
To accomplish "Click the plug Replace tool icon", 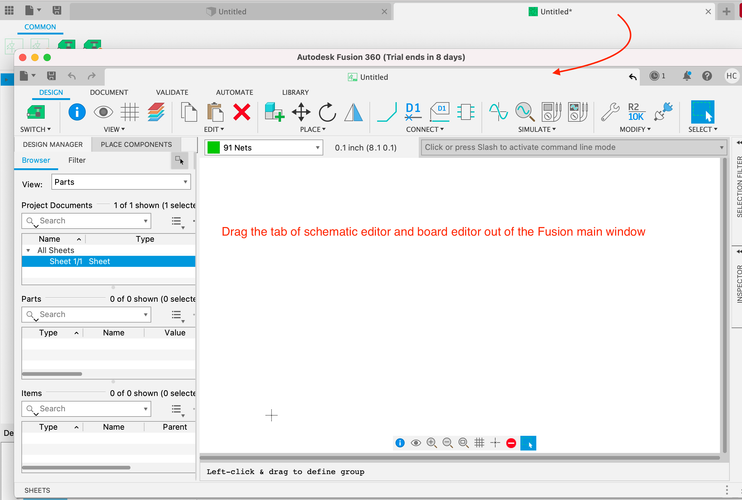I will [663, 112].
